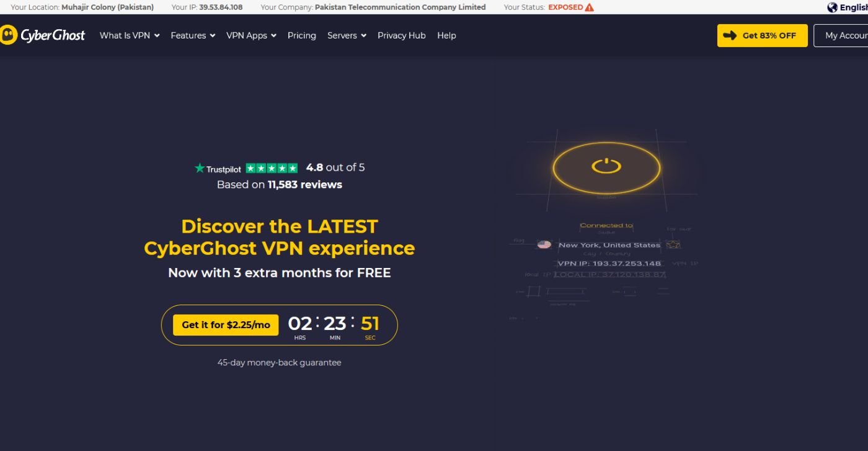The image size is (868, 451).
Task: Click the CyberGhost logo
Action: tap(42, 35)
